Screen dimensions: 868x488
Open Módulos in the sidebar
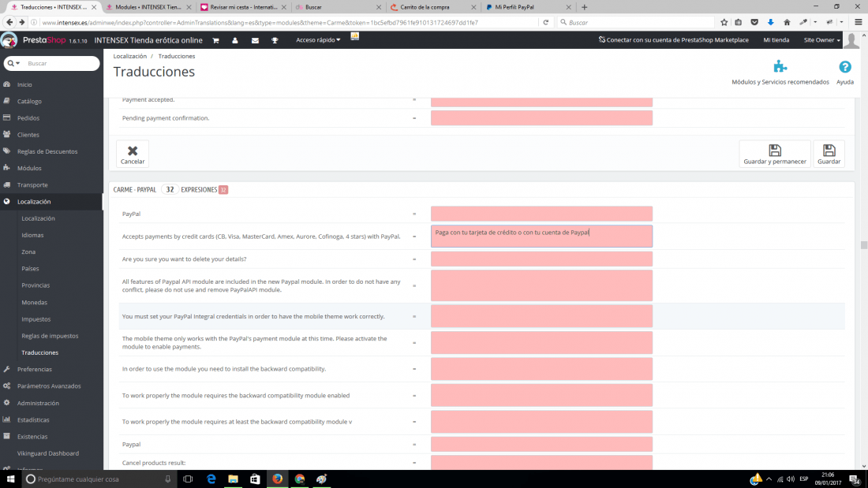tap(28, 168)
